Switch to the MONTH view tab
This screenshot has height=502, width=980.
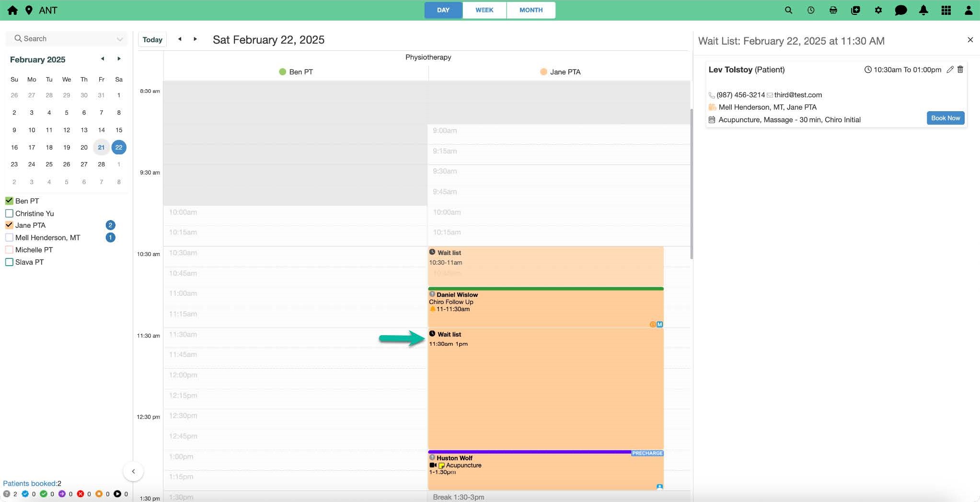point(530,10)
